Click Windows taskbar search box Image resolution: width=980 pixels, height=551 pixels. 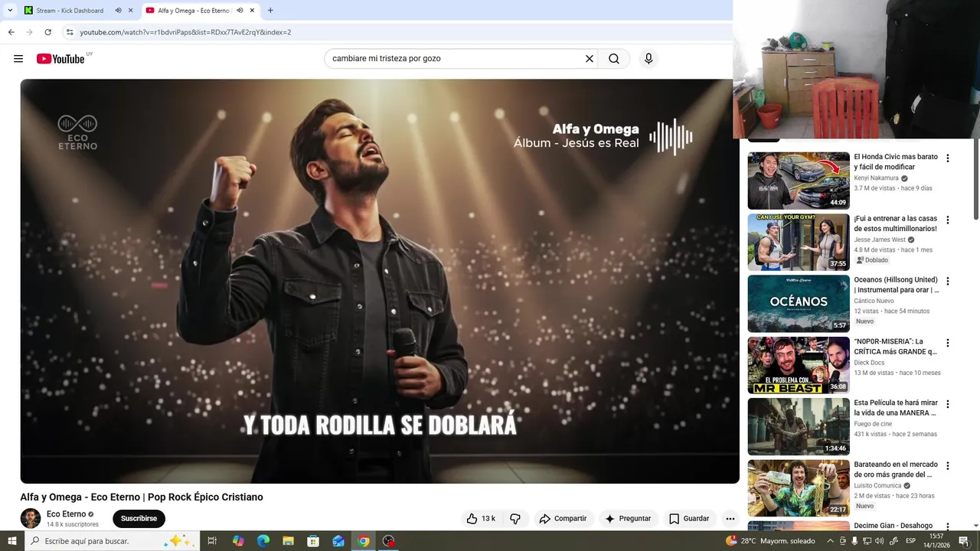click(x=111, y=541)
